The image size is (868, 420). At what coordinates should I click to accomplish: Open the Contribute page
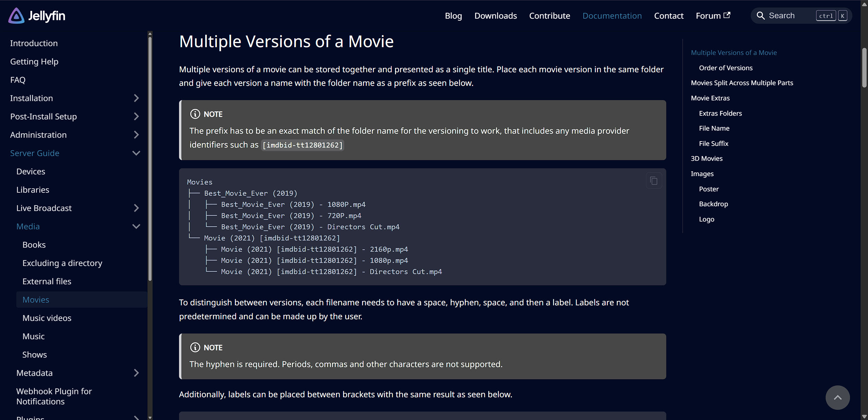549,16
